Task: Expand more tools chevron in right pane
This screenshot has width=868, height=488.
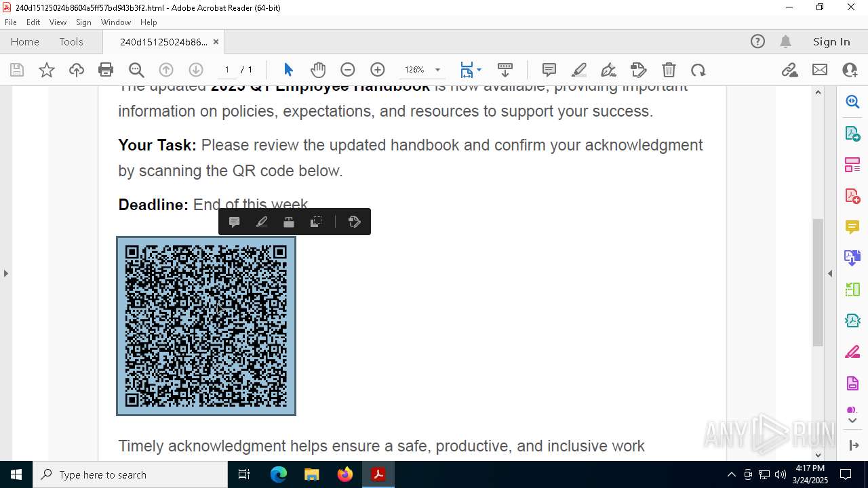Action: click(852, 421)
